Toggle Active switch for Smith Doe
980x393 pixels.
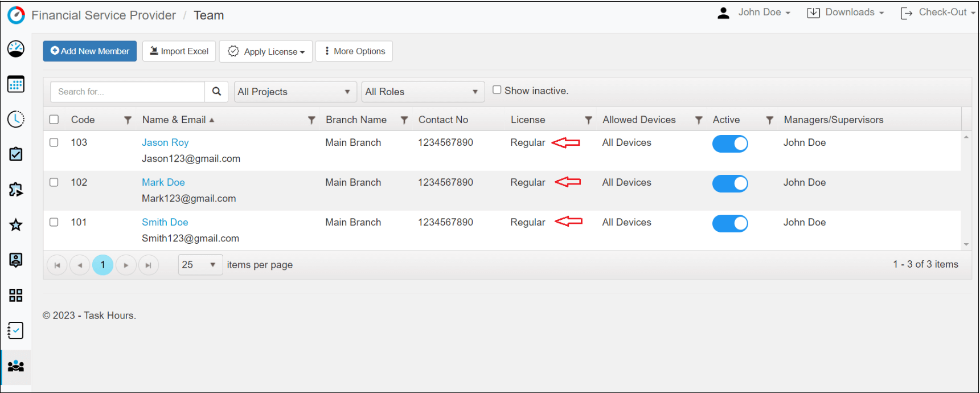[x=730, y=223]
